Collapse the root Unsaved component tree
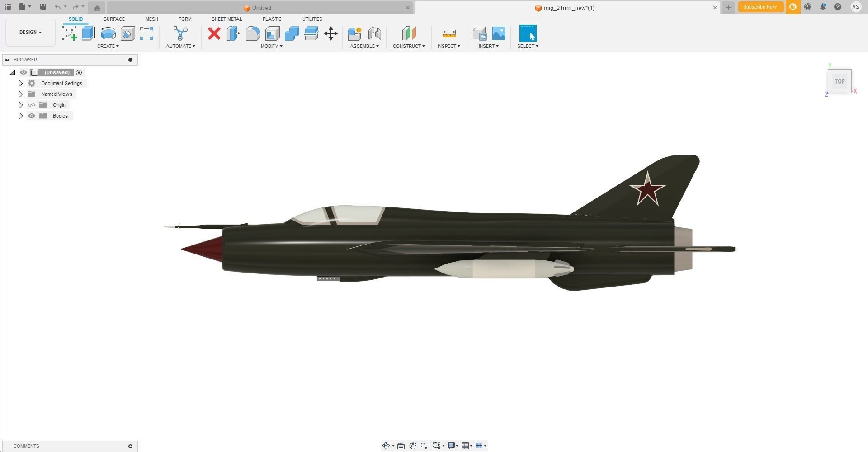This screenshot has height=452, width=868. click(13, 72)
